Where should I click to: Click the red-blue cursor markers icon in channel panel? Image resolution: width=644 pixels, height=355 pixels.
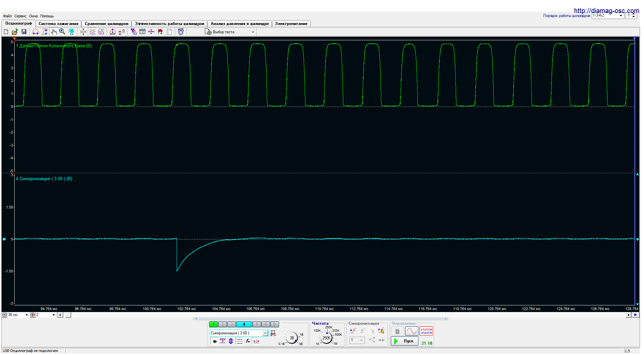[256, 341]
